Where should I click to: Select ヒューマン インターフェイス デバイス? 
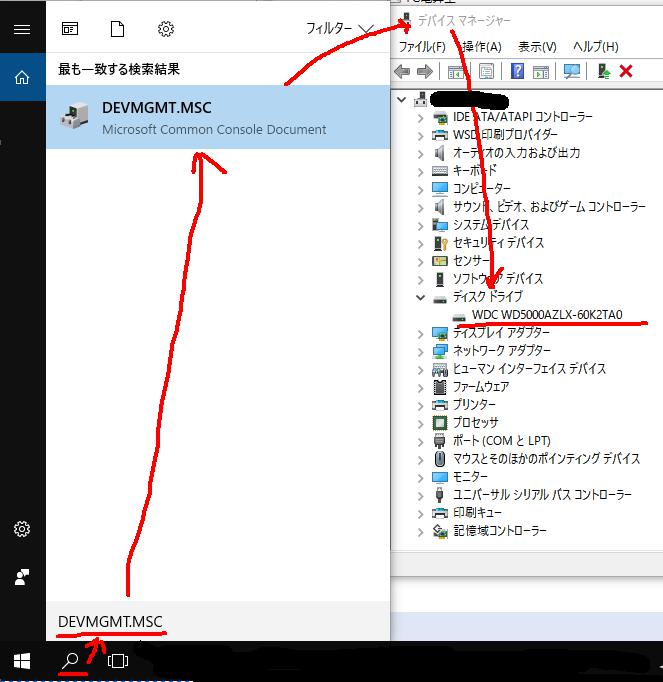(x=529, y=368)
